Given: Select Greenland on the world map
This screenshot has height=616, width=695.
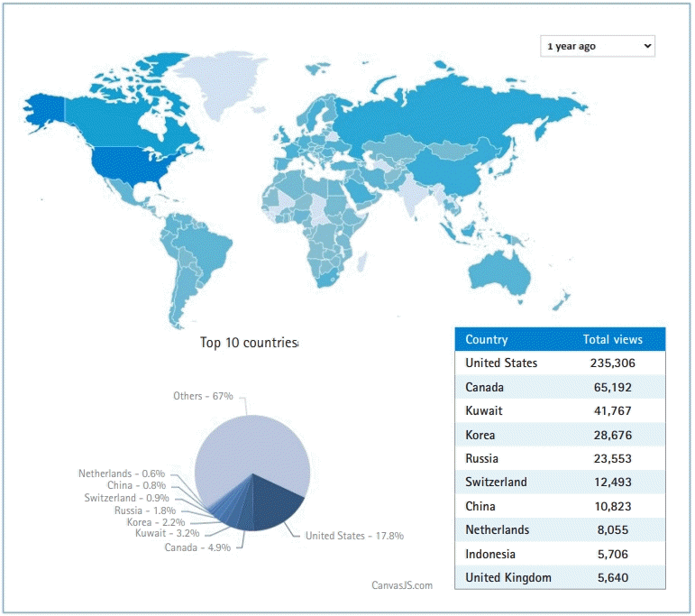Looking at the screenshot, I should (x=219, y=82).
